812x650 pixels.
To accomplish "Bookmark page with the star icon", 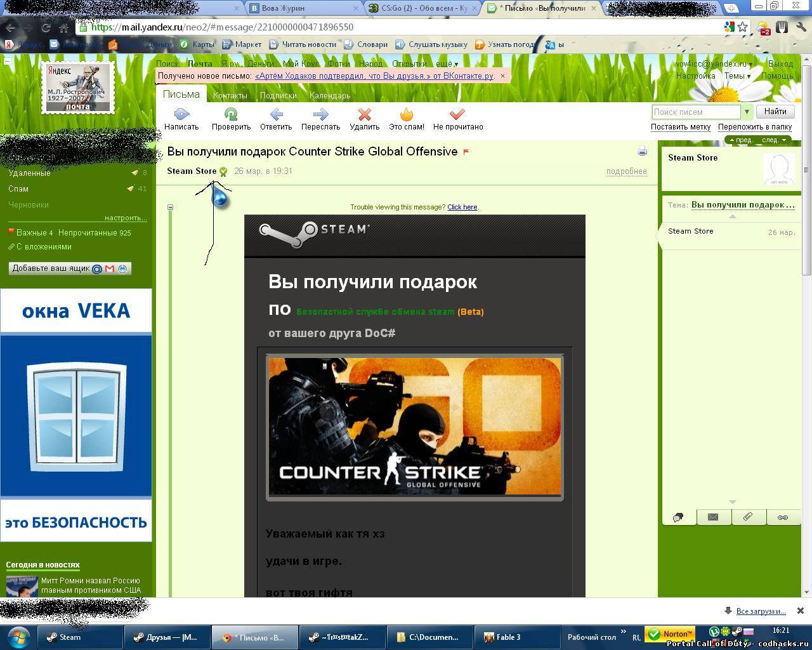I will (743, 27).
